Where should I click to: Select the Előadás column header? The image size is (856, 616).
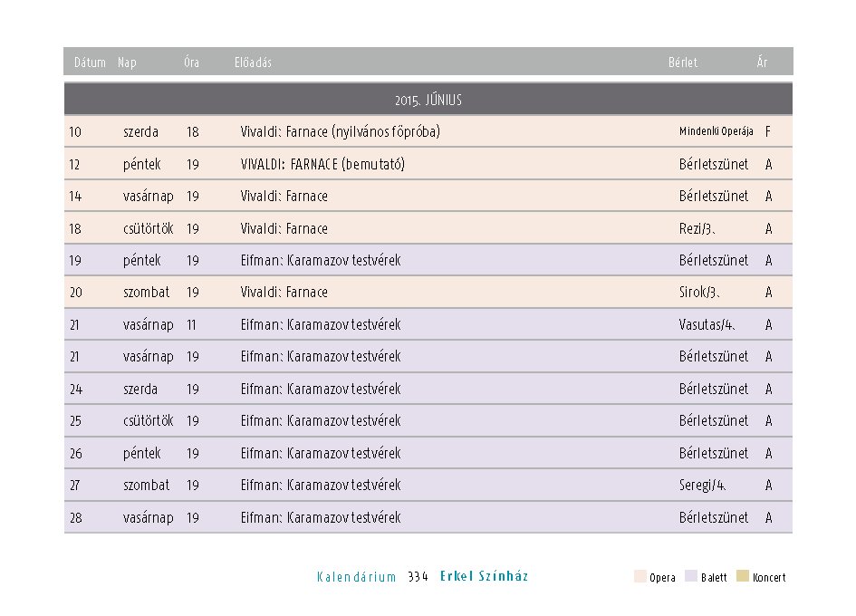pos(253,63)
